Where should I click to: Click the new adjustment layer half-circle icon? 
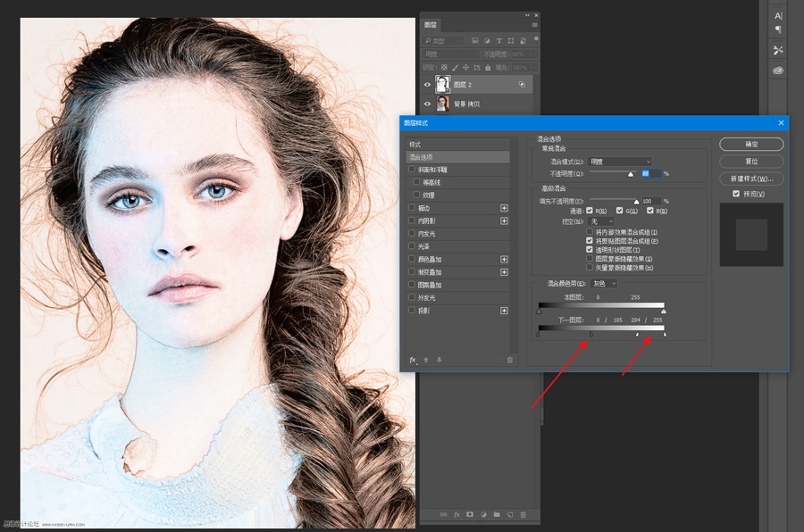click(x=482, y=515)
